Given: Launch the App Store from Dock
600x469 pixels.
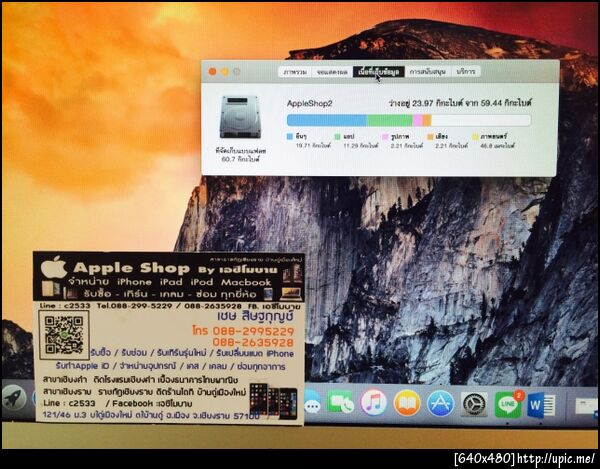Looking at the screenshot, I should coord(440,403).
